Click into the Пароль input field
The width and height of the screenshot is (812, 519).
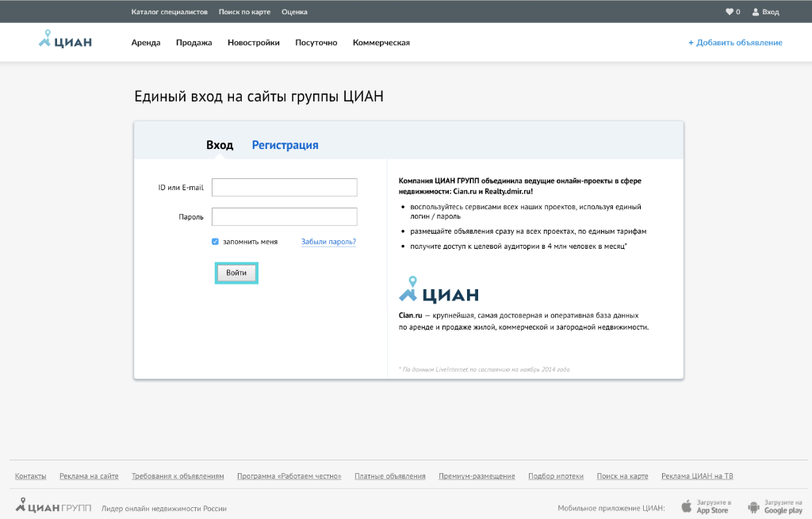tap(284, 217)
